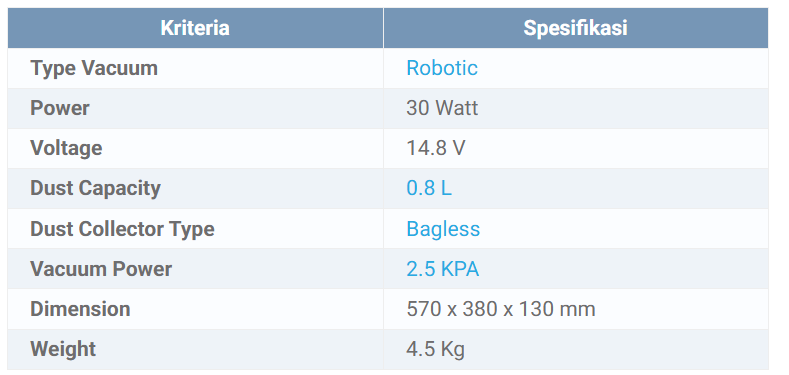Click the Power row label

click(60, 108)
